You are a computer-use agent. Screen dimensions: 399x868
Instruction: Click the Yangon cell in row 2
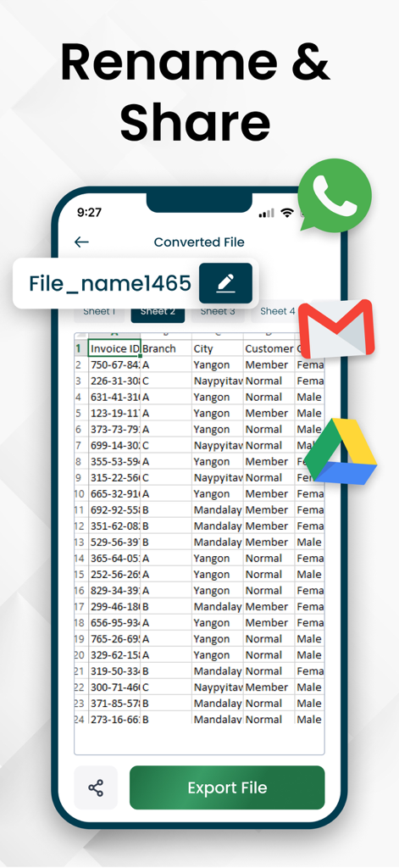[x=218, y=364]
